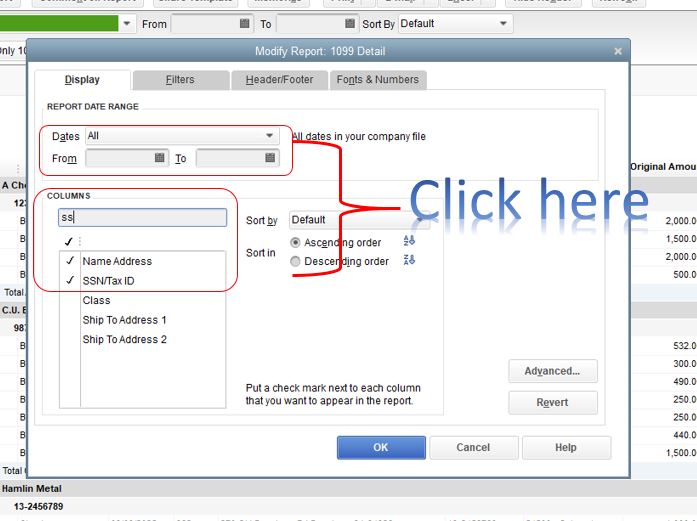Click the OK button
This screenshot has width=697, height=521.
tap(381, 447)
